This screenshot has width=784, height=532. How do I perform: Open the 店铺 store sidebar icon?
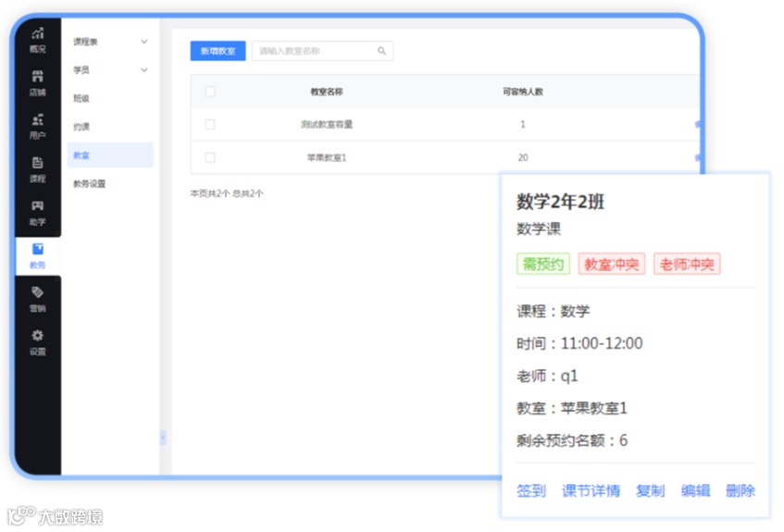pos(38,83)
